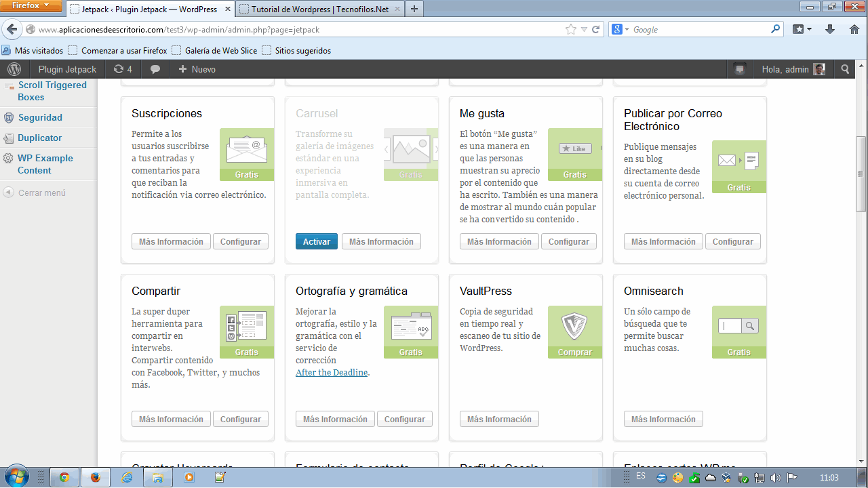This screenshot has width=868, height=488.
Task: Activate the Carrusel module
Action: [316, 242]
